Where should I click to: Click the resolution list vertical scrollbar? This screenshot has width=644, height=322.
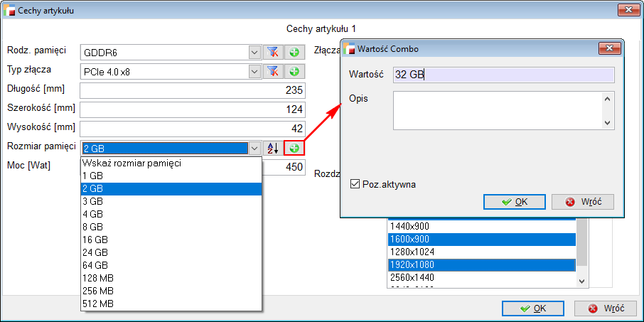click(582, 252)
